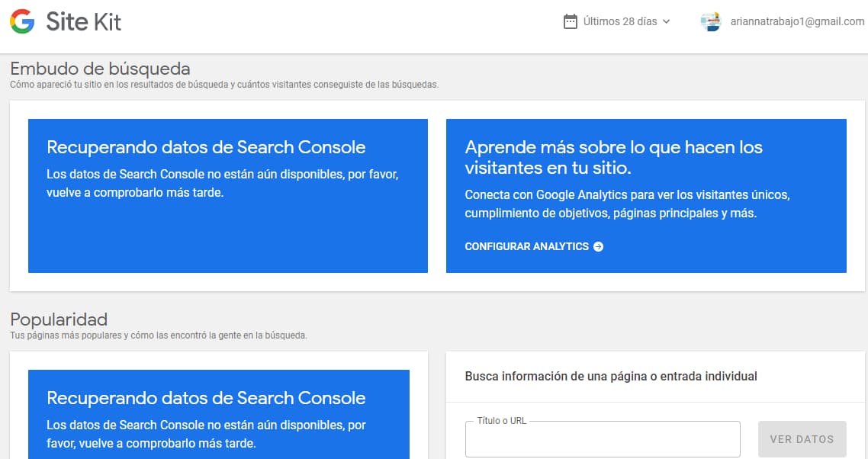Image resolution: width=868 pixels, height=459 pixels.
Task: Click the Popularidad card's 'Recuperando datos de Search Console' title
Action: [x=206, y=398]
